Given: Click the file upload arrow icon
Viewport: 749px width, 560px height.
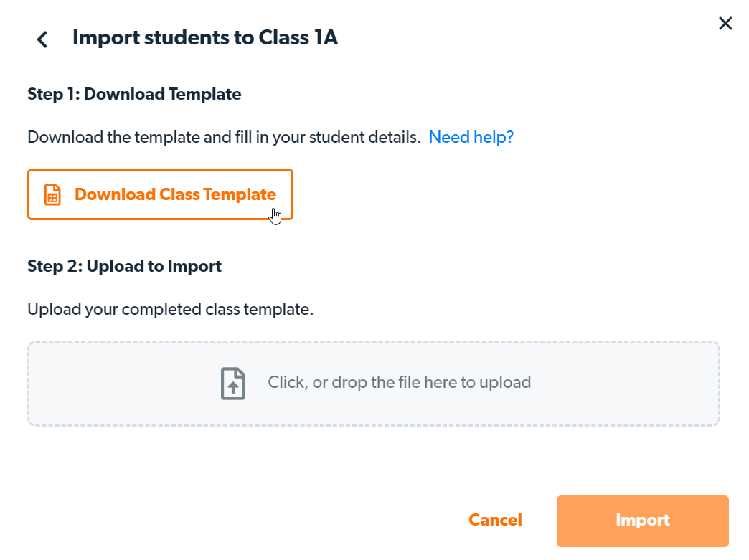Looking at the screenshot, I should coord(232,383).
